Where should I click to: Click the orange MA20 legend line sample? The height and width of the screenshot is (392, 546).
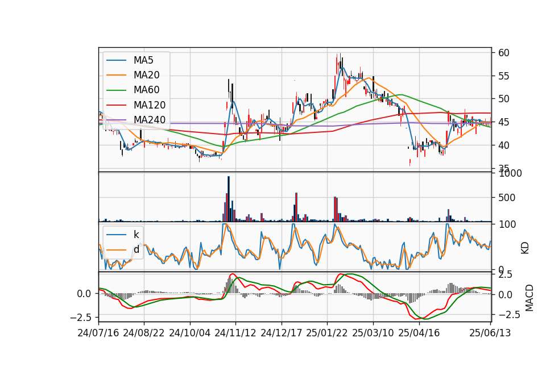[x=116, y=75]
